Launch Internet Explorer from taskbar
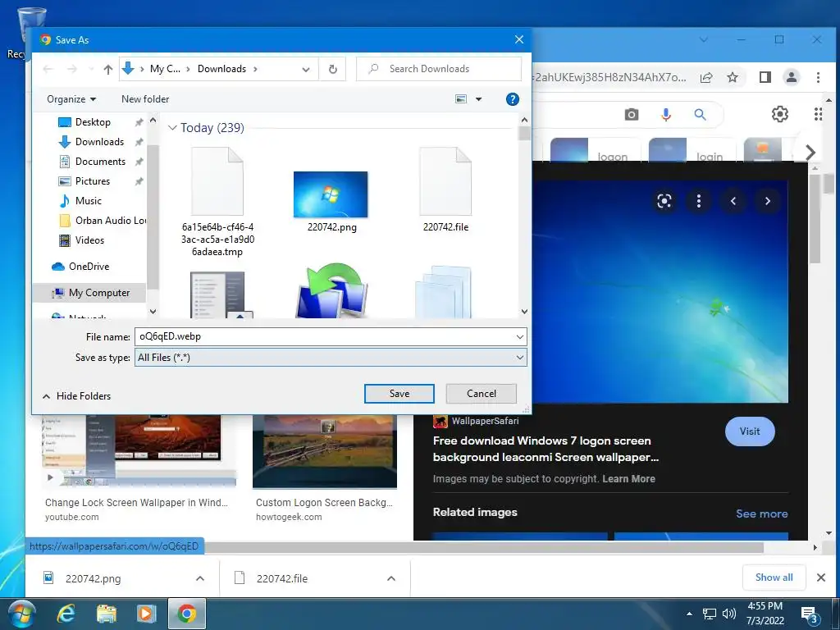Screen dimensions: 840x630 (66, 614)
